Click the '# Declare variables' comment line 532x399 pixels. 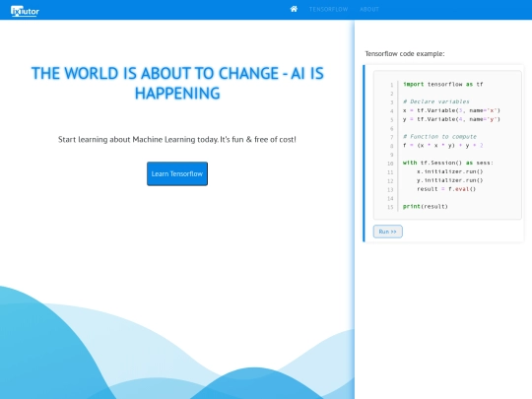pos(436,101)
